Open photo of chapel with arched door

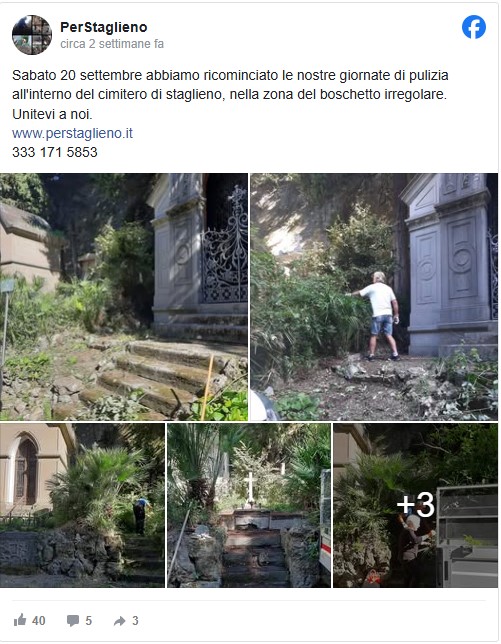tap(82, 505)
